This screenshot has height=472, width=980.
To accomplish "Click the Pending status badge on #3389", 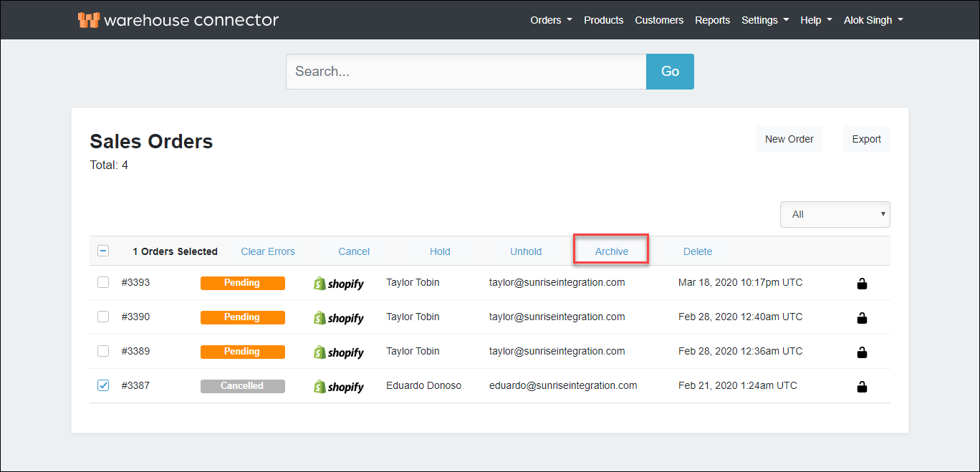I will 242,352.
